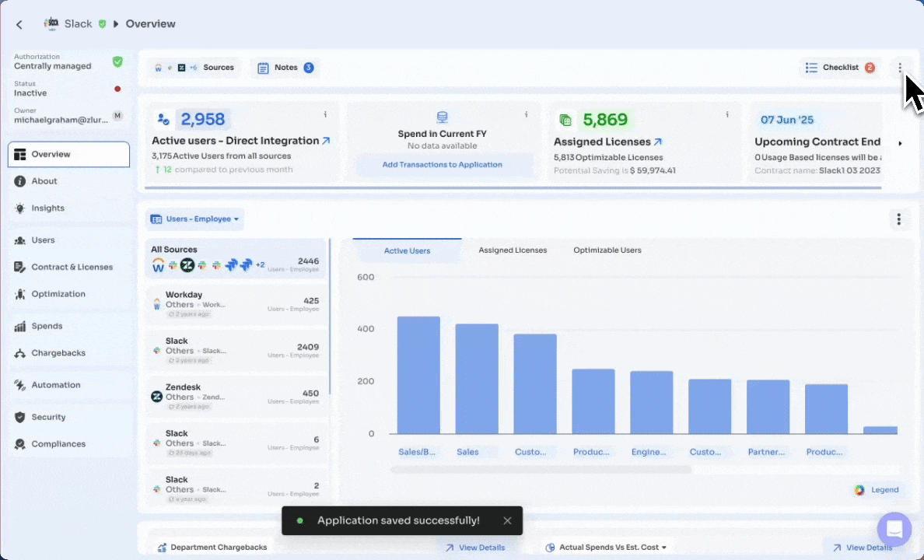Screen dimensions: 924x560
Task: Click the Partner... axis label
Action: 766,452
